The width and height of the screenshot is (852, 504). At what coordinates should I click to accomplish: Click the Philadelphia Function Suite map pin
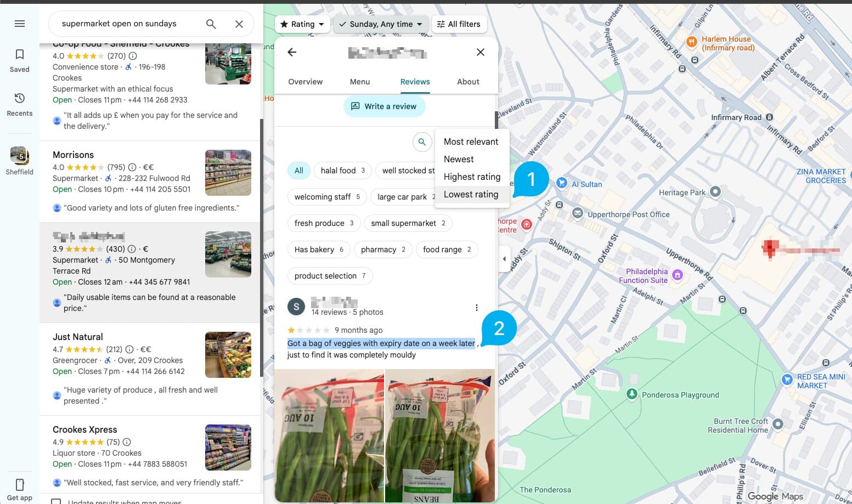click(678, 275)
